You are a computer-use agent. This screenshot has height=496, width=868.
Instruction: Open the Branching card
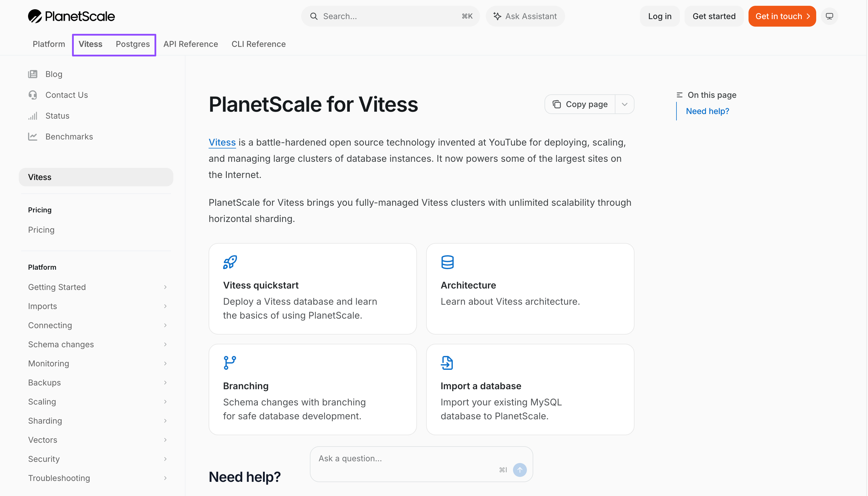(312, 390)
